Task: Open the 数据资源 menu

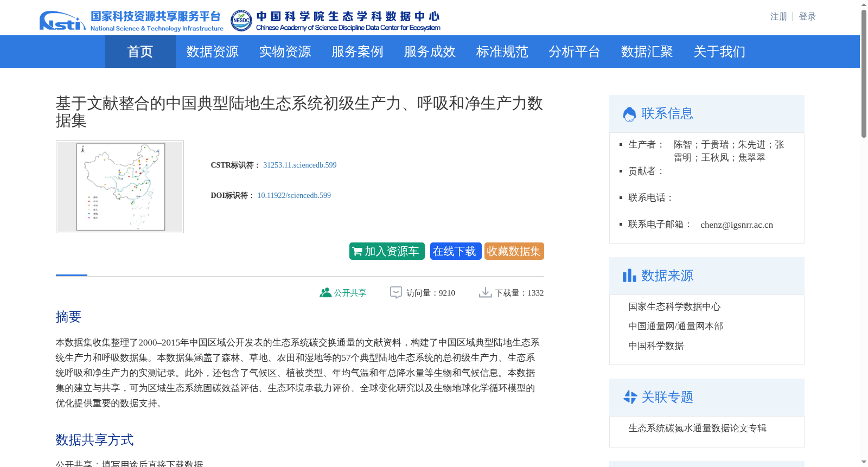Action: coord(213,52)
